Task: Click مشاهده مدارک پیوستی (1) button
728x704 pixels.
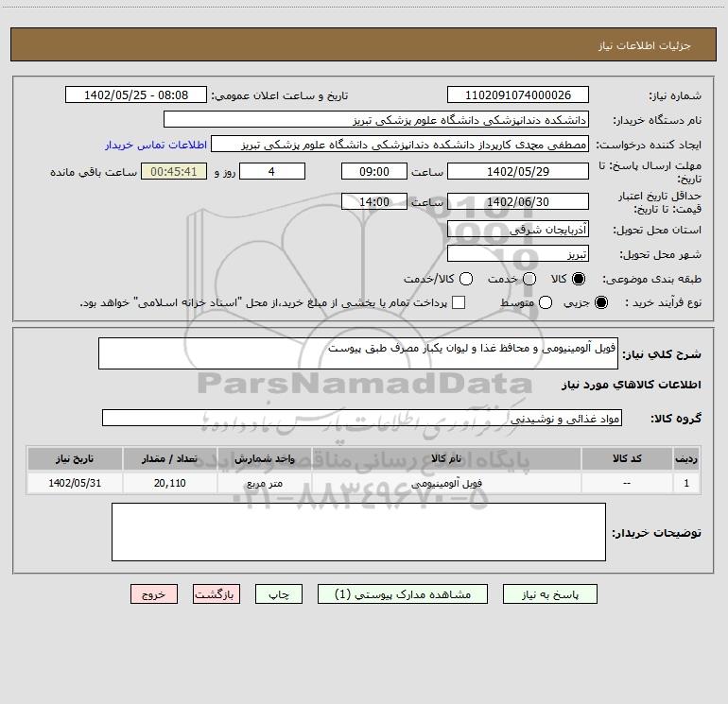Action: click(403, 594)
